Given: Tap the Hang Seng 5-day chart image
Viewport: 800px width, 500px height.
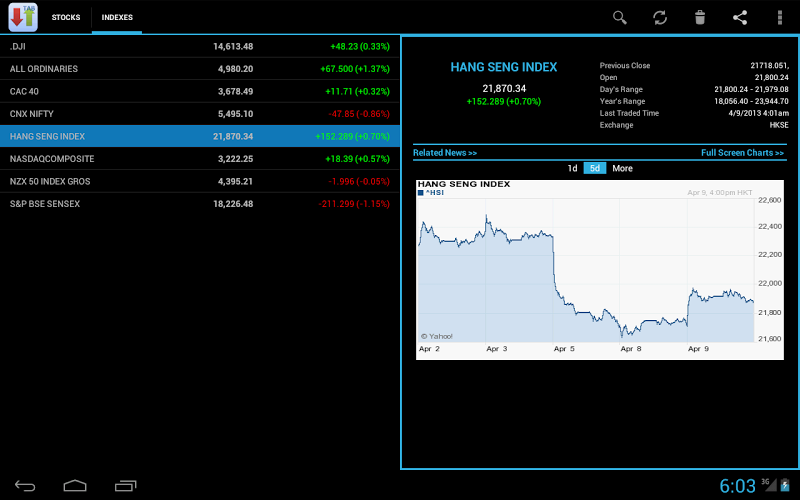Looking at the screenshot, I should (x=600, y=269).
